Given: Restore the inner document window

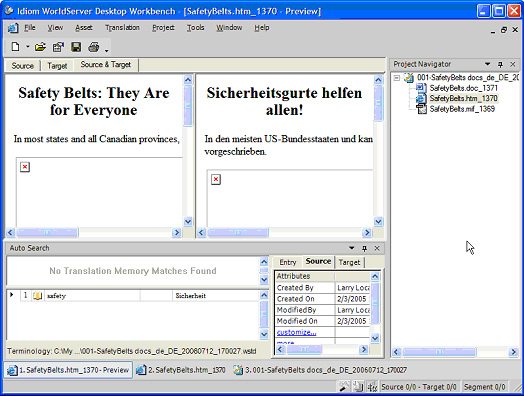Looking at the screenshot, I should coord(504,30).
